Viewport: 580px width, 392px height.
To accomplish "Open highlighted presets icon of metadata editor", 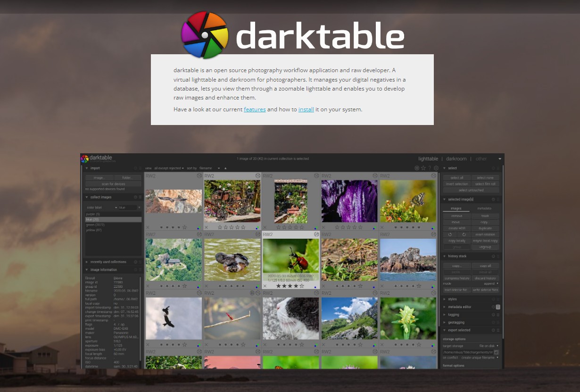I will [498, 307].
